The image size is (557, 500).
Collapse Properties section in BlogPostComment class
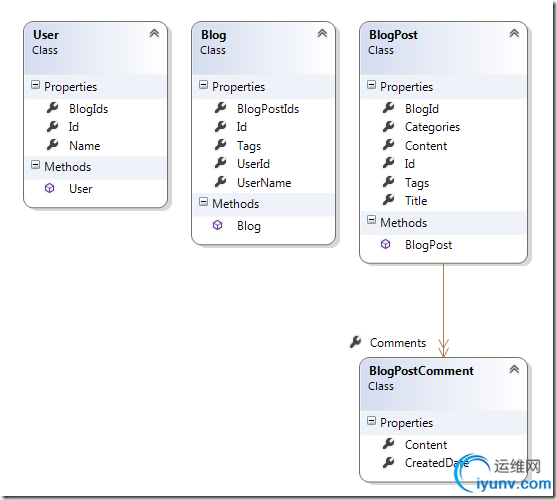coord(372,421)
